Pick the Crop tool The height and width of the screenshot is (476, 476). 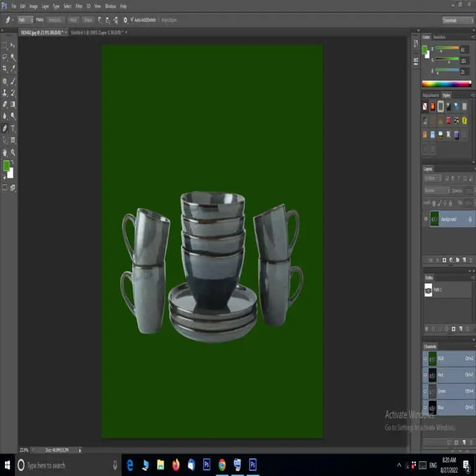(x=5, y=69)
